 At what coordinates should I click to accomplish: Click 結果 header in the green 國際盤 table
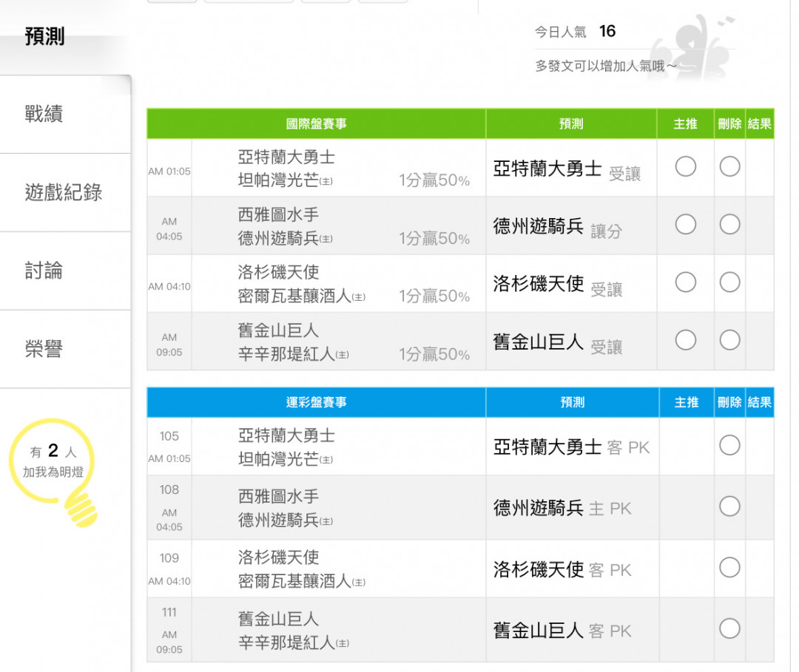(x=760, y=123)
